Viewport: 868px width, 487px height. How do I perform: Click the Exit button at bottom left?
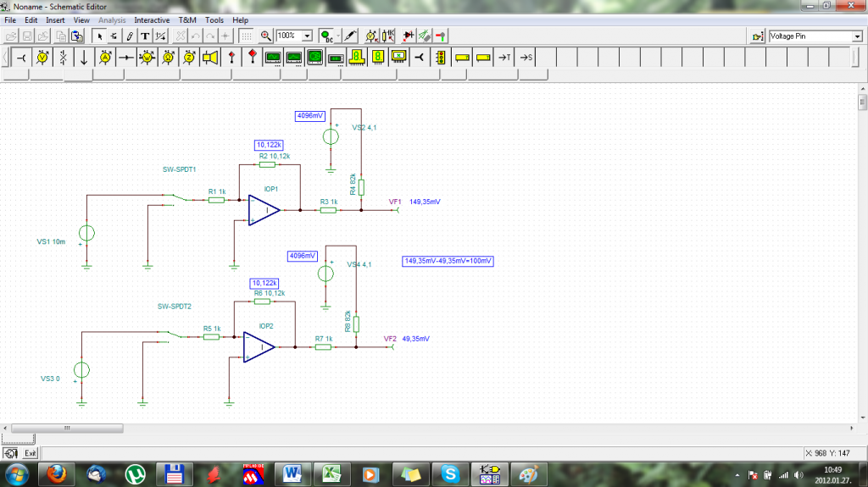(x=30, y=453)
